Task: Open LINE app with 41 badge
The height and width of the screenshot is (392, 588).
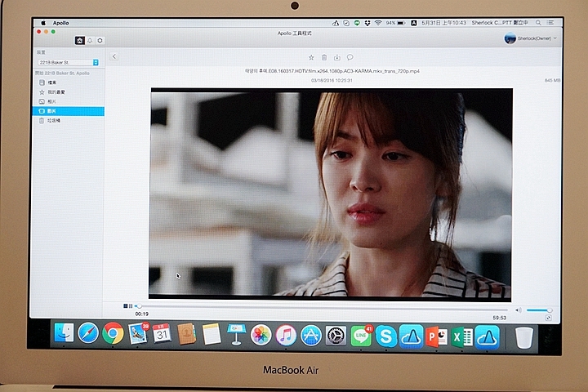Action: [361, 336]
